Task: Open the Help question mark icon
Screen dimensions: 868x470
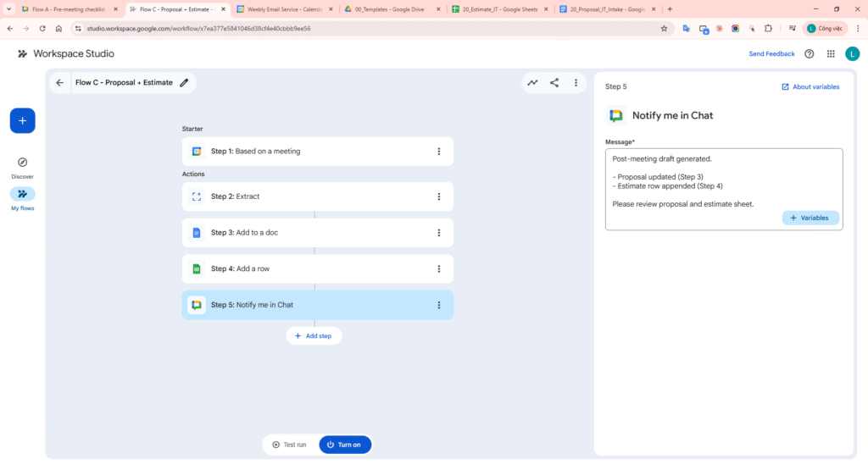Action: (x=809, y=53)
